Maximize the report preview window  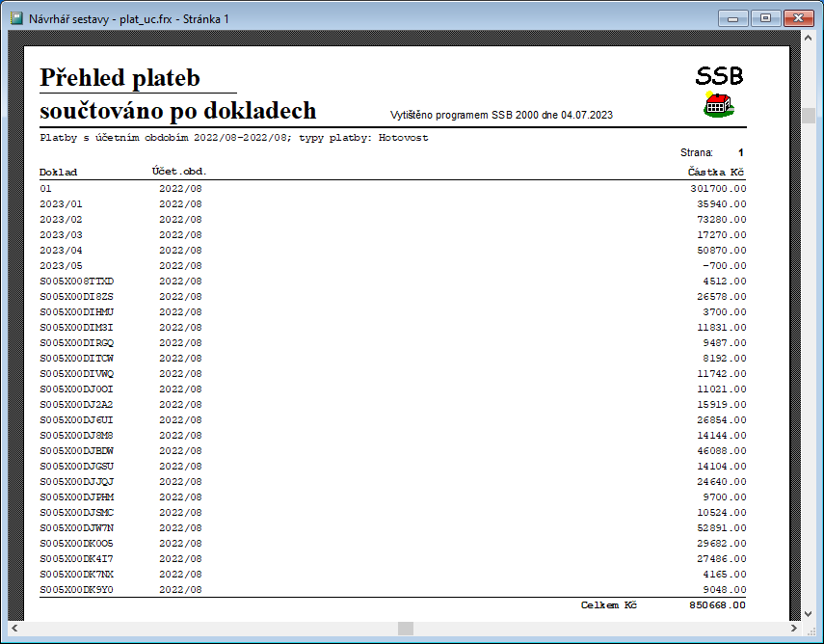(766, 17)
